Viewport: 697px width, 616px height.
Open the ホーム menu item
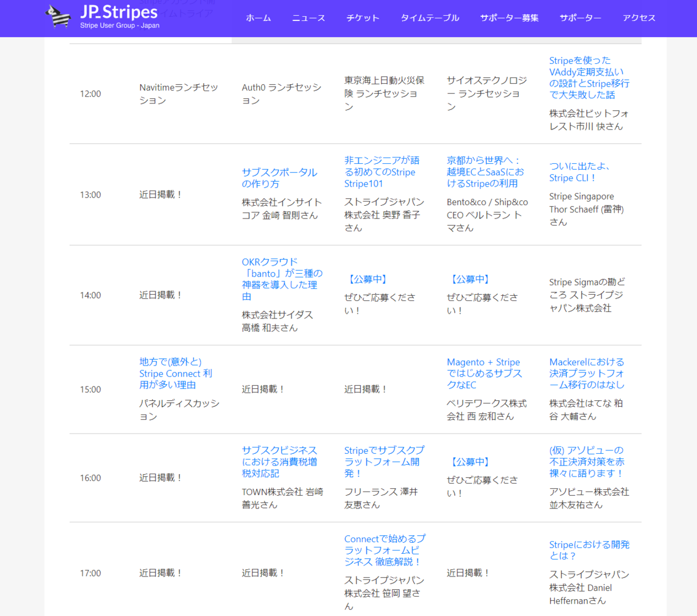(x=258, y=18)
